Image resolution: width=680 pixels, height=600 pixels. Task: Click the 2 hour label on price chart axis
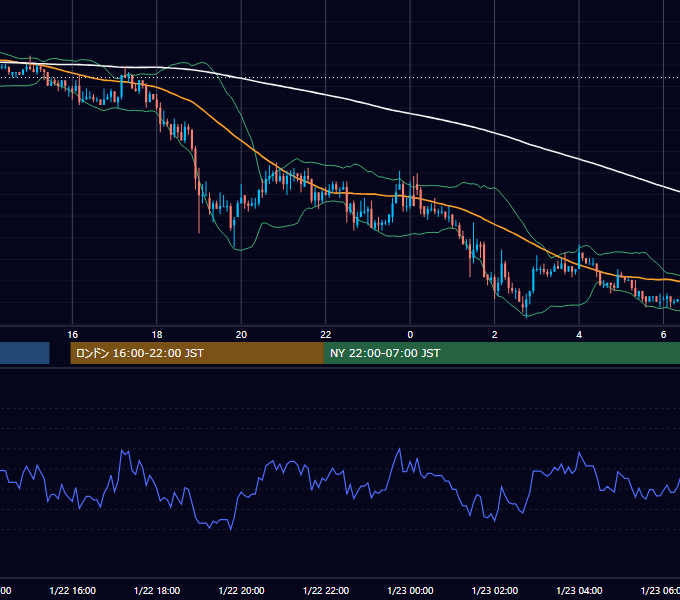pyautogui.click(x=494, y=335)
